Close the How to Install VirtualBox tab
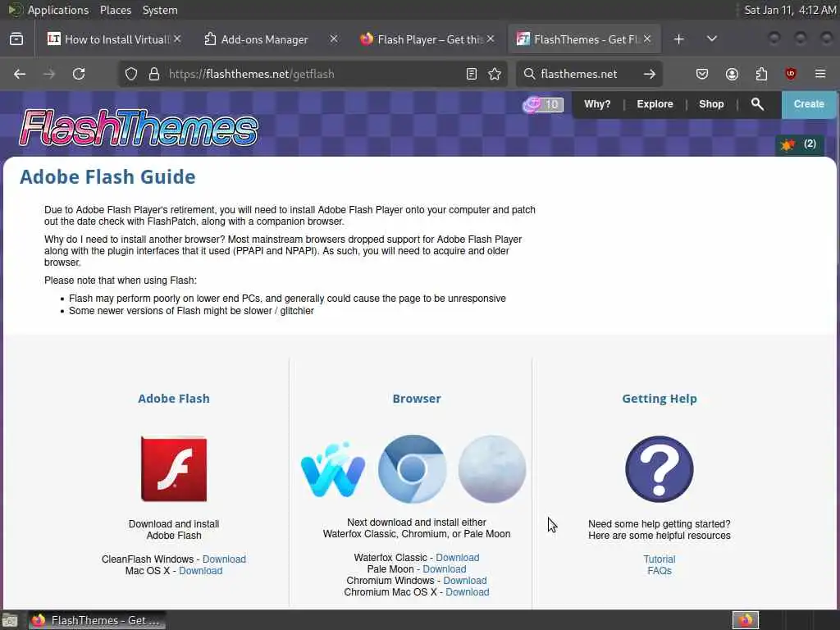Viewport: 840px width, 630px height. (177, 39)
